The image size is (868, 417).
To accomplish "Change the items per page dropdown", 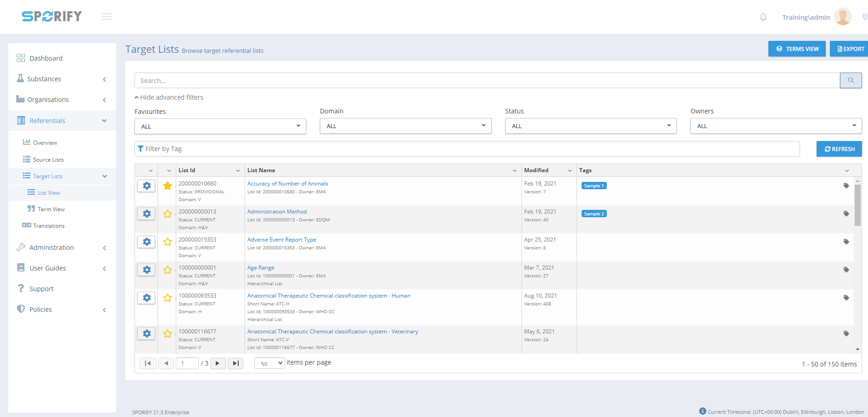I will [x=269, y=363].
